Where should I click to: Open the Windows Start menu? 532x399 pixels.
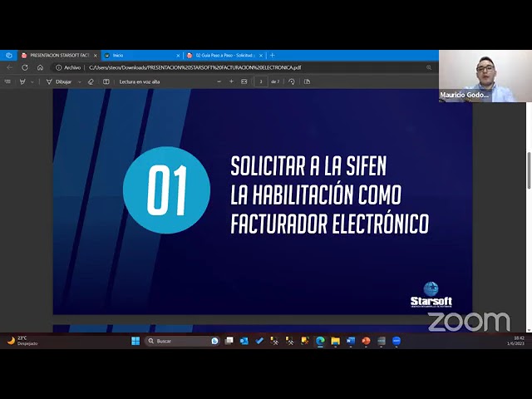coord(135,341)
